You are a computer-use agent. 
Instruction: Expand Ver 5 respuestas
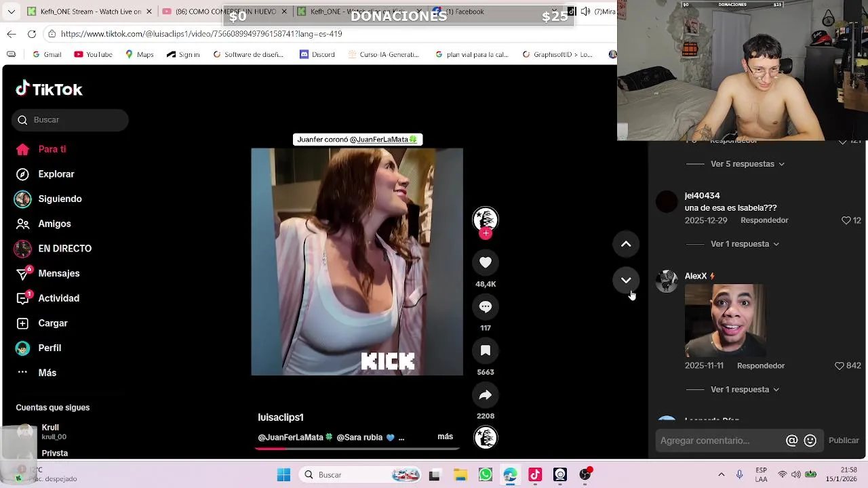[x=747, y=164]
